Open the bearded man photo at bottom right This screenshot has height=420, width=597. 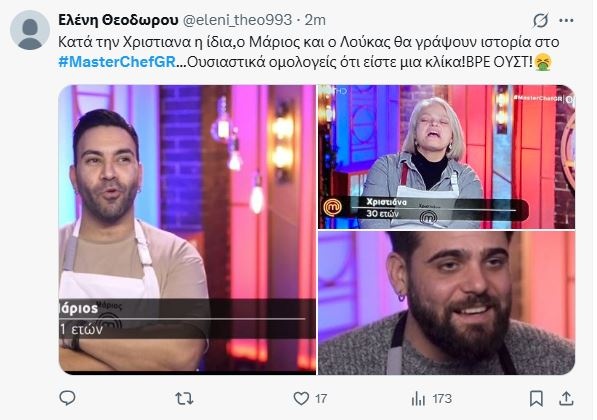pos(446,303)
